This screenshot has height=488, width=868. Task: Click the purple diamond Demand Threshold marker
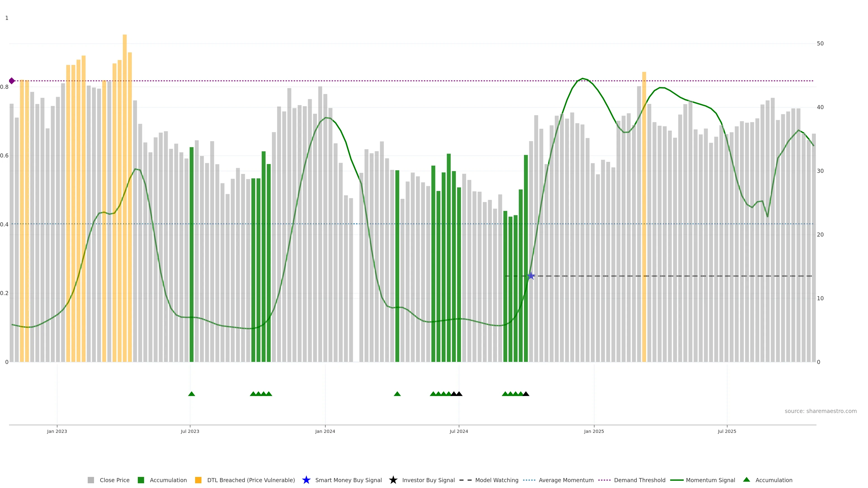12,81
